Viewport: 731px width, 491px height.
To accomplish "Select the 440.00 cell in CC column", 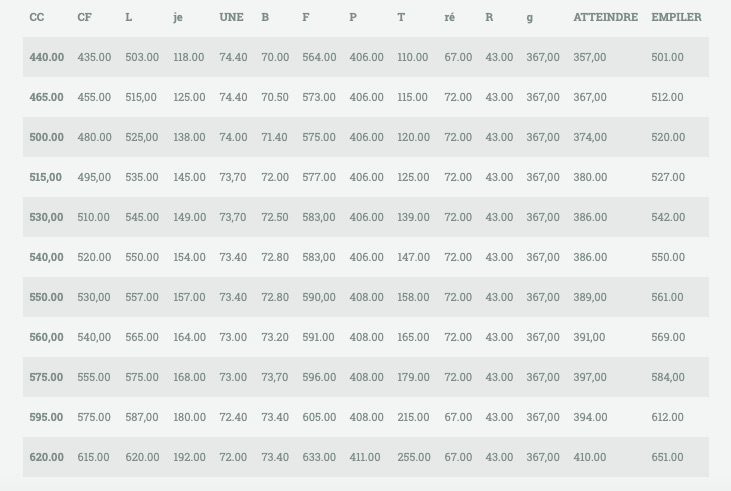I will click(47, 57).
